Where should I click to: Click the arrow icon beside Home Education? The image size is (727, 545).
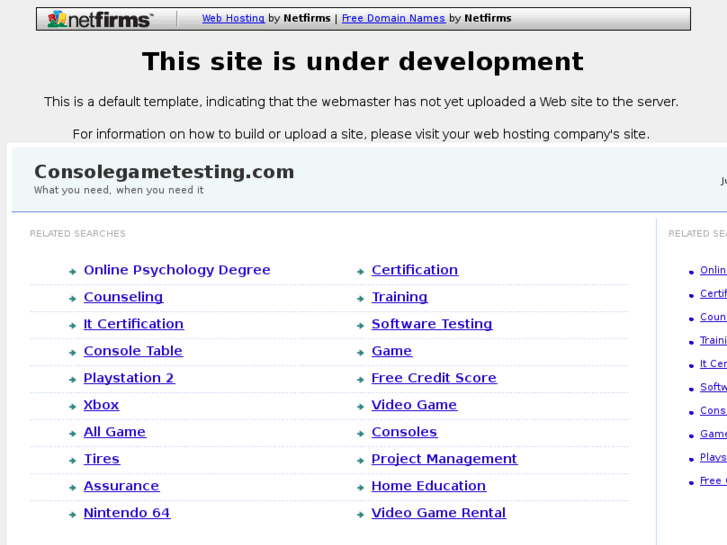(360, 487)
